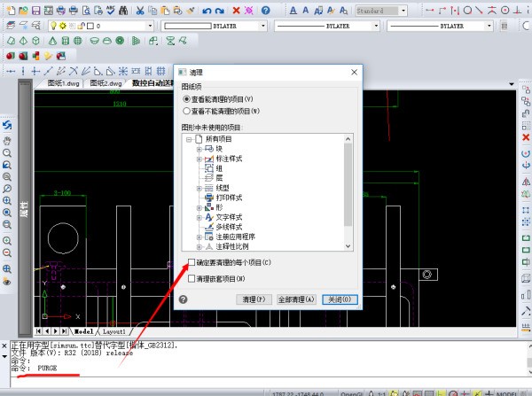Open the BYLAYER color dropdown
532x396 pixels.
[x=211, y=27]
